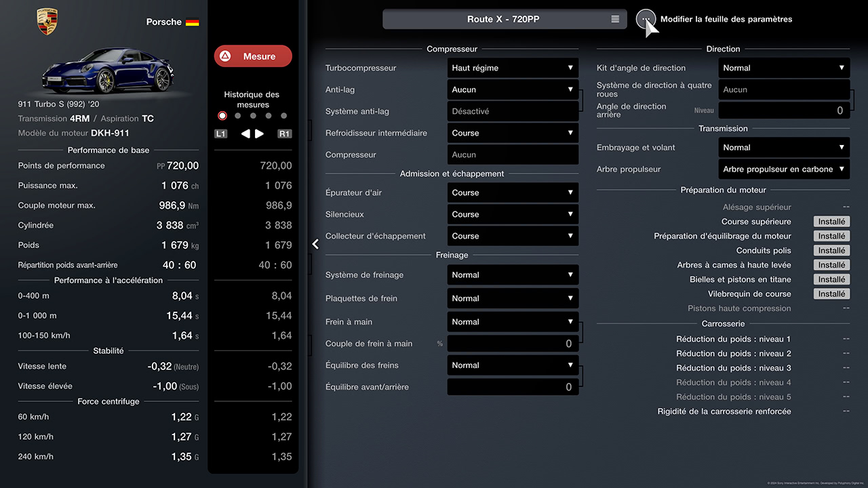
Task: Click the Système anti-lag Désactivé field
Action: click(513, 111)
